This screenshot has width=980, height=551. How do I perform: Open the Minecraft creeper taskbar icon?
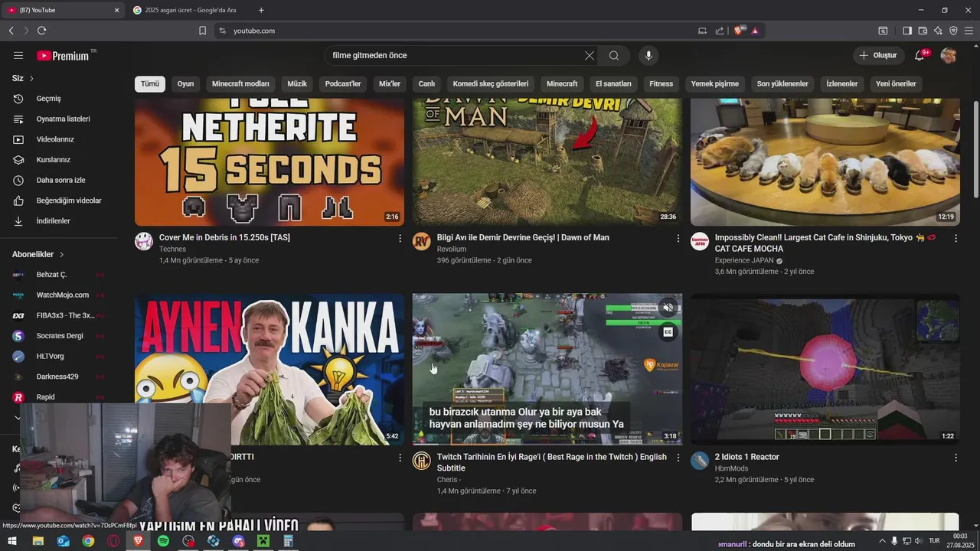[263, 541]
